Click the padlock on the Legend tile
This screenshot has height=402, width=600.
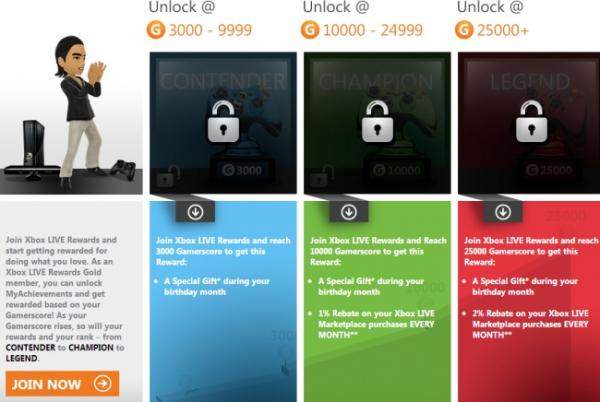(x=532, y=122)
